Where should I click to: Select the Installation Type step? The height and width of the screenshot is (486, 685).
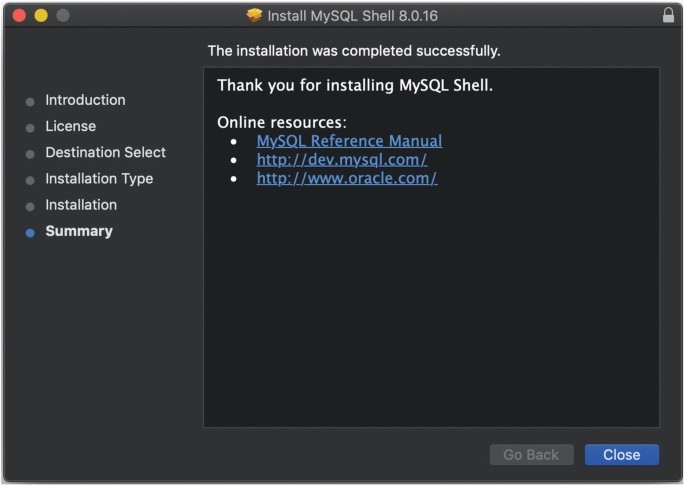(x=99, y=178)
